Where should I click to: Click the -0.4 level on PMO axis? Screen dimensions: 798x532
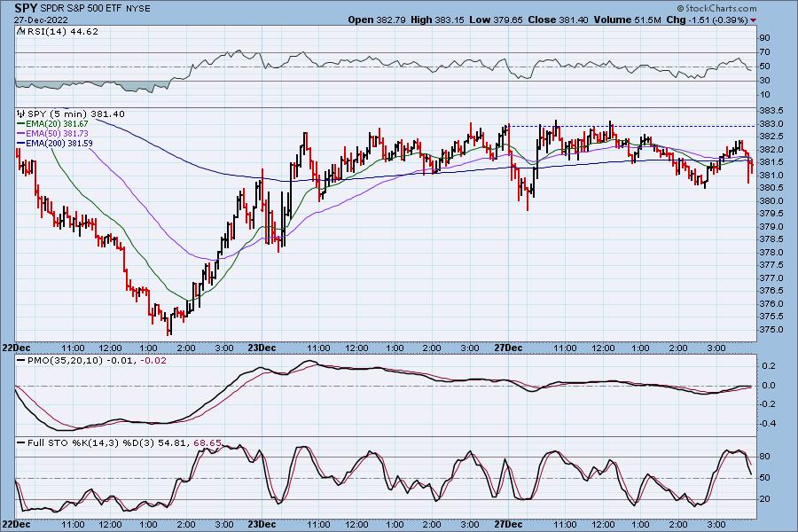tap(768, 424)
